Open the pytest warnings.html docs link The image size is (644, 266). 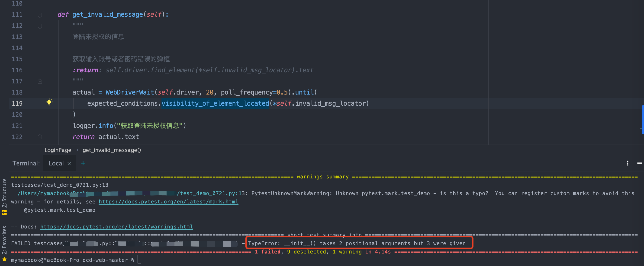[116, 227]
